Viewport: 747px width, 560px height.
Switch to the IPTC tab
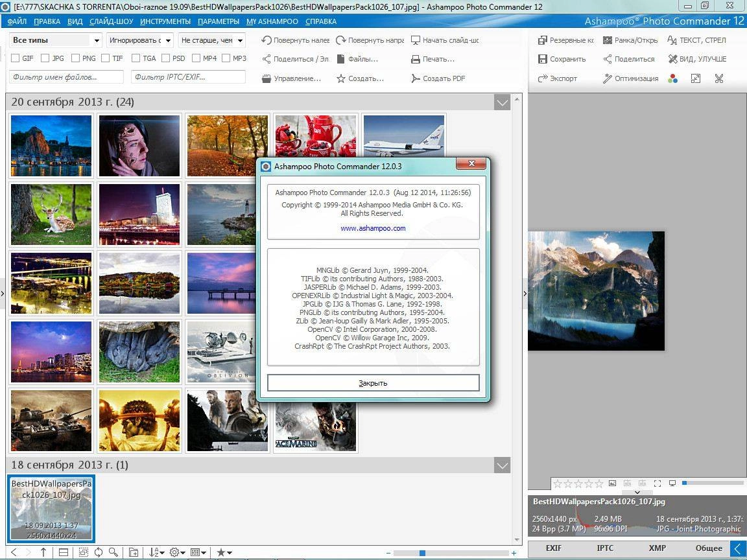point(605,548)
